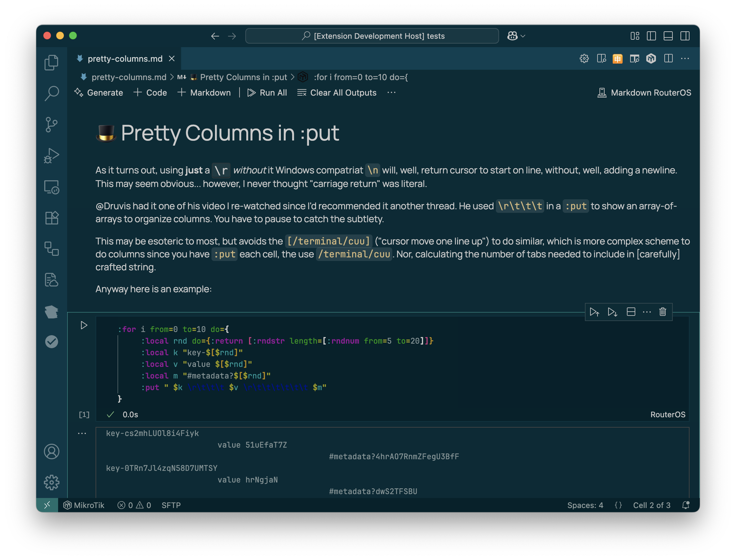Screen dimensions: 736x560
Task: Open the Extensions view icon
Action: point(51,218)
